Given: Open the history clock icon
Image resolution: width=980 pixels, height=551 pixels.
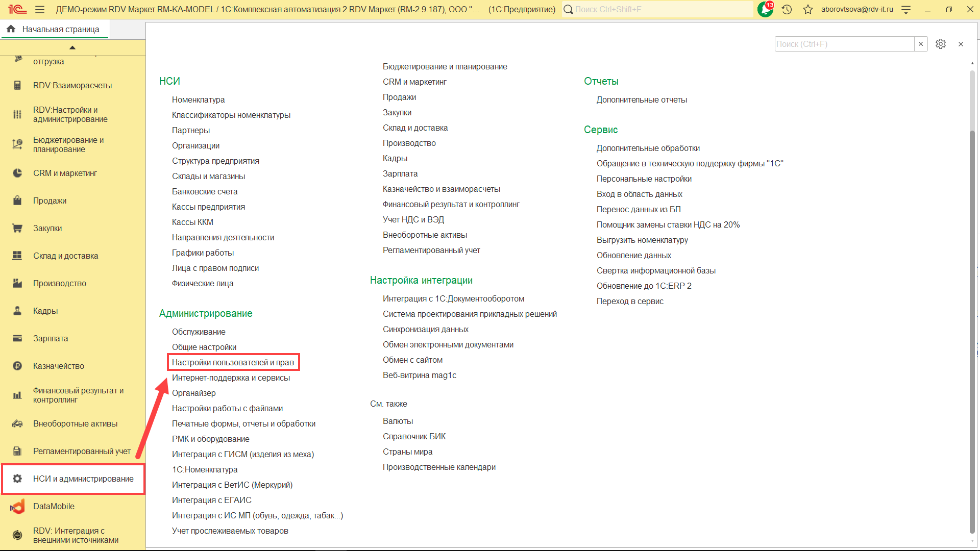Looking at the screenshot, I should (x=787, y=9).
